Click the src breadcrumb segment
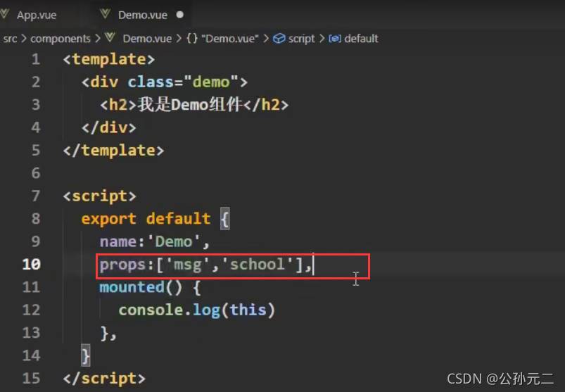This screenshot has height=392, width=565. pos(10,39)
